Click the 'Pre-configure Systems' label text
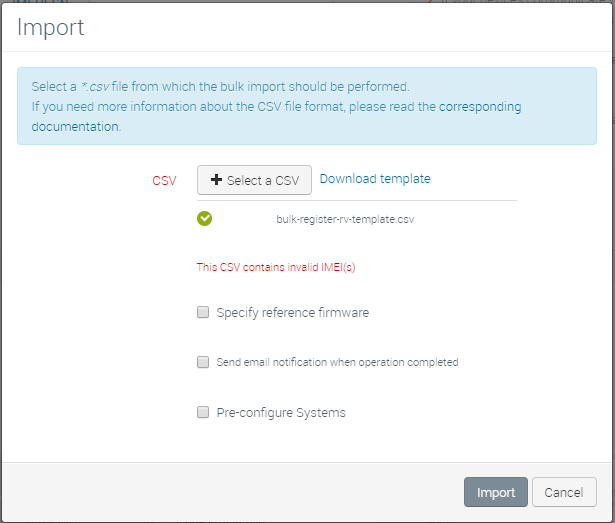This screenshot has height=523, width=615. (281, 412)
